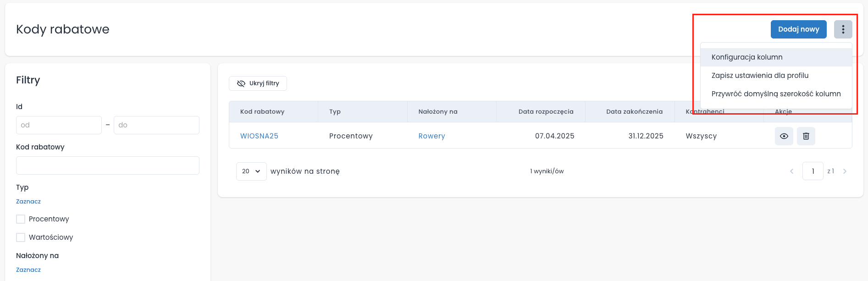
Task: Sort by Data rozpoczęcia column header
Action: (x=546, y=112)
